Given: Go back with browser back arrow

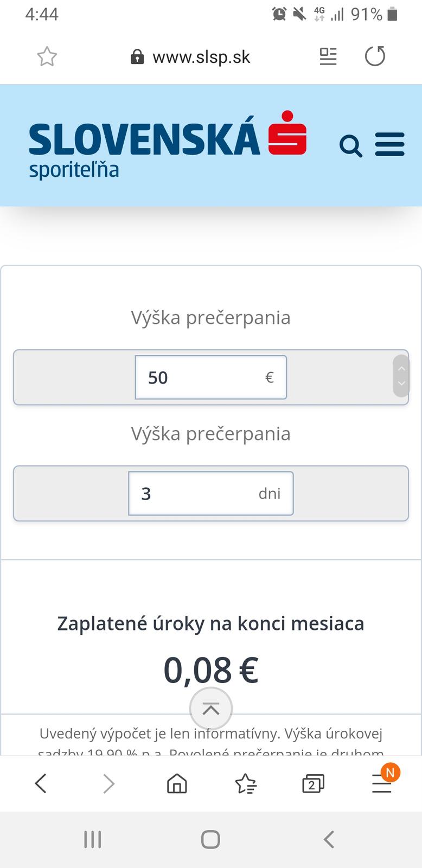Looking at the screenshot, I should point(41,783).
